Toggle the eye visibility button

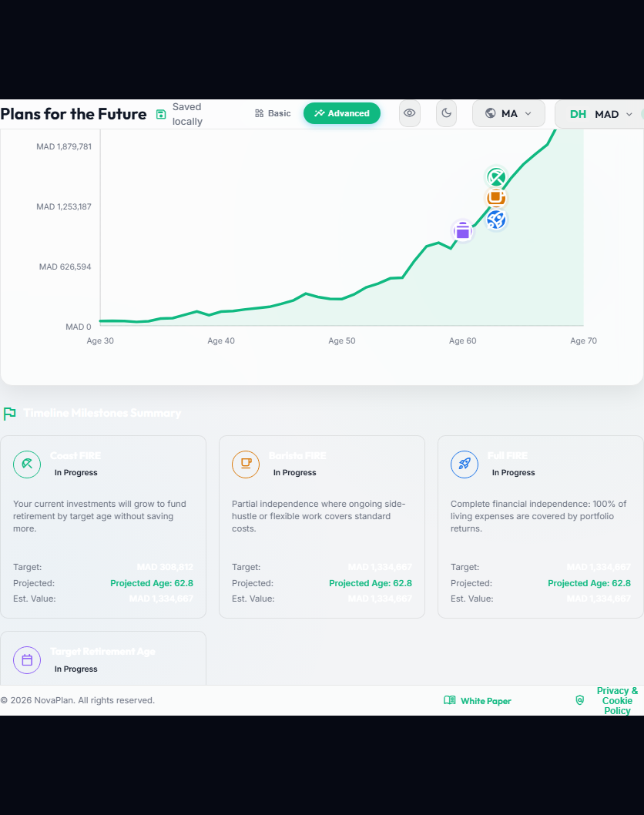coord(410,113)
